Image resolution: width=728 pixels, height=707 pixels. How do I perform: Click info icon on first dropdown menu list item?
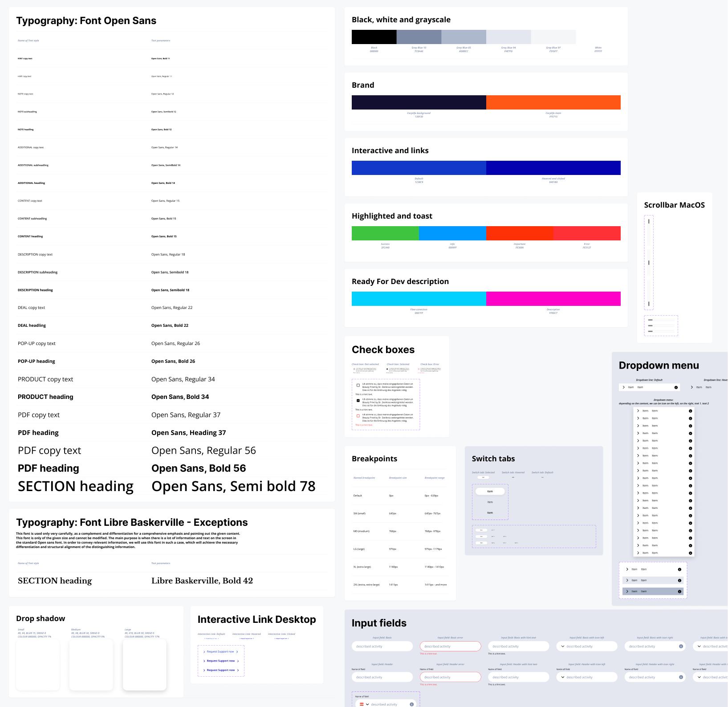[690, 411]
